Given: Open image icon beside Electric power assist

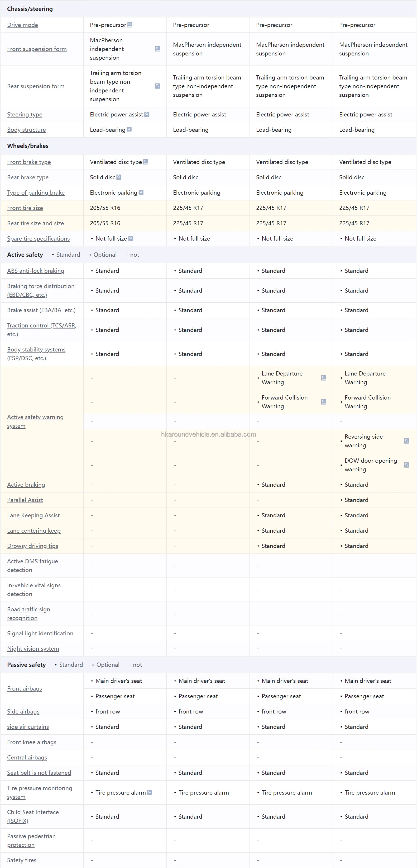Looking at the screenshot, I should (x=147, y=114).
